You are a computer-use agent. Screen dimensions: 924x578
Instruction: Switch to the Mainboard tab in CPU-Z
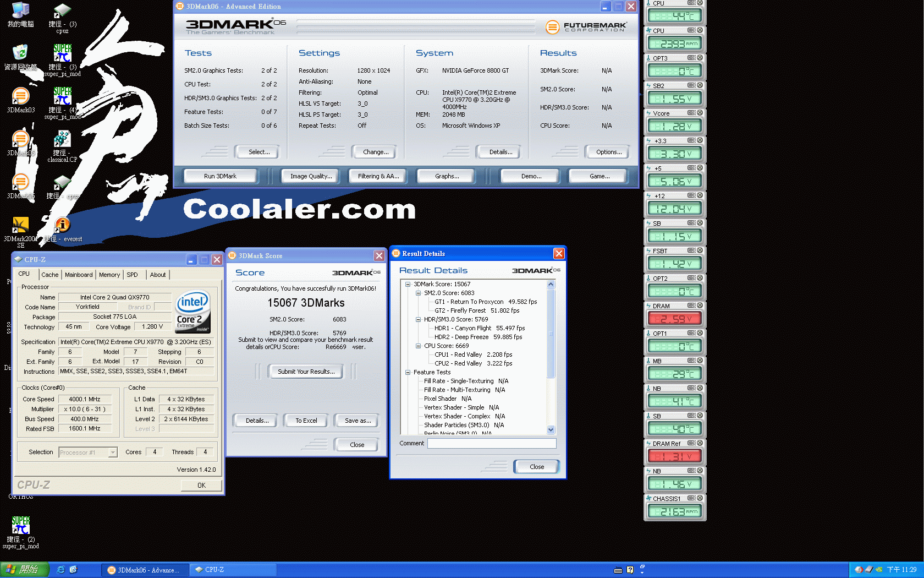click(x=79, y=275)
